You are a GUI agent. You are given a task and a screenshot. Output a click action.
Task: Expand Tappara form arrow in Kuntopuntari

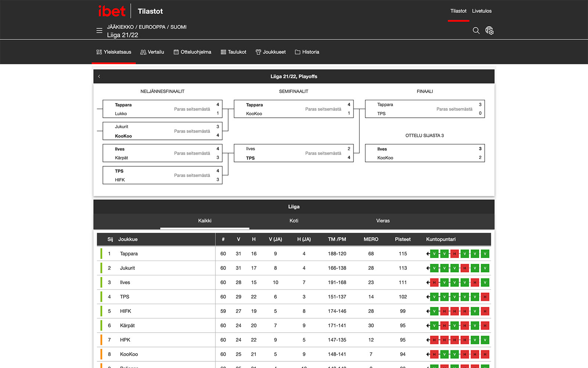coord(428,254)
